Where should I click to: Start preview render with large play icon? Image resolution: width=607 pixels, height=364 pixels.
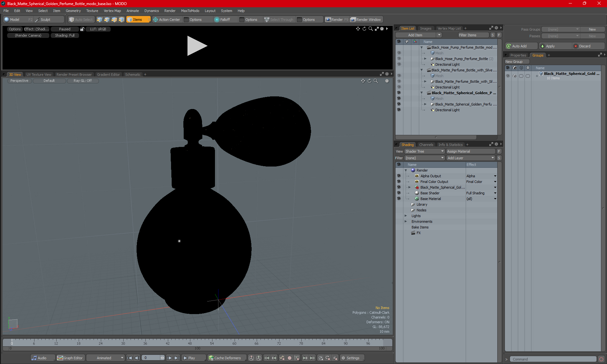[197, 46]
